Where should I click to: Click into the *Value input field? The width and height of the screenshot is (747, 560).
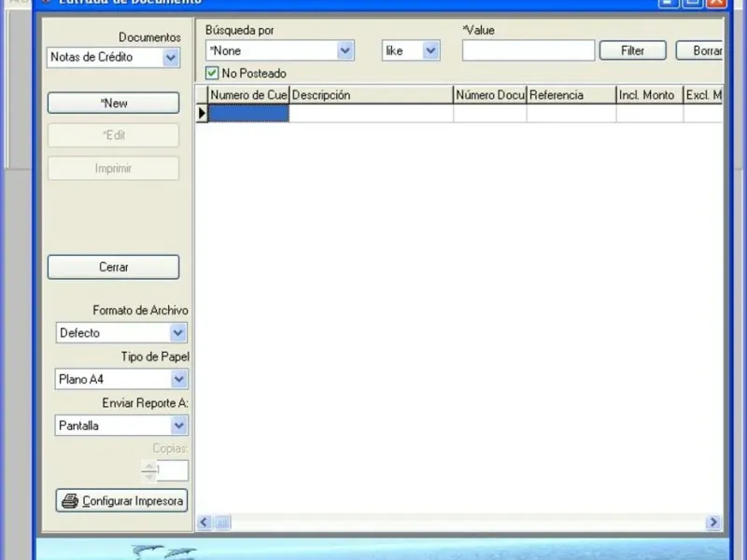click(529, 50)
